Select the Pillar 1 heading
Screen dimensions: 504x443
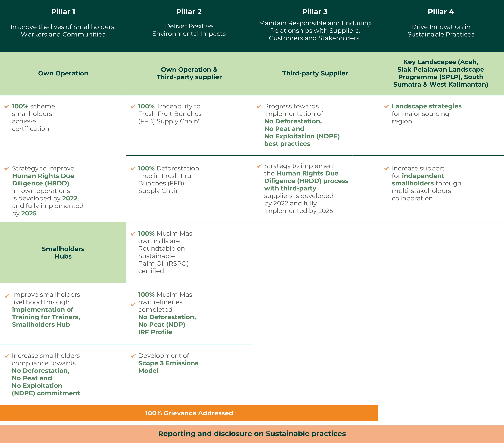[x=63, y=12]
